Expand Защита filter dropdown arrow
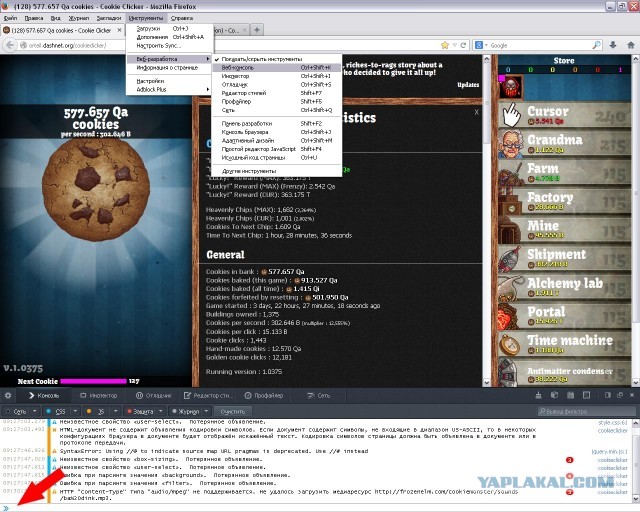This screenshot has width=640, height=512. [161, 411]
